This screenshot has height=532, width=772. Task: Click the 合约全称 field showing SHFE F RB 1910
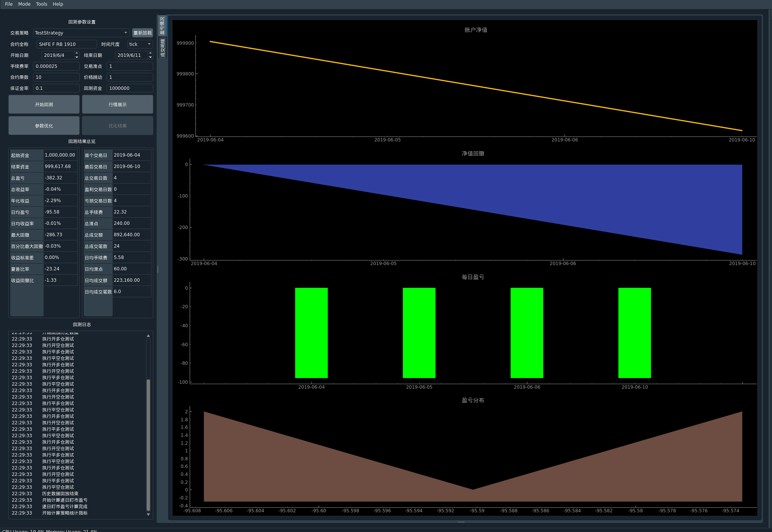click(x=67, y=44)
